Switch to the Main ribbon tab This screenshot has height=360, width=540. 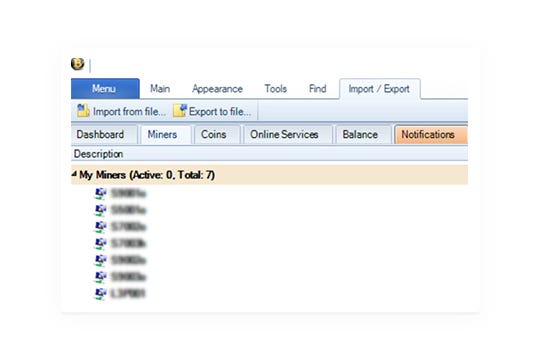pos(160,89)
